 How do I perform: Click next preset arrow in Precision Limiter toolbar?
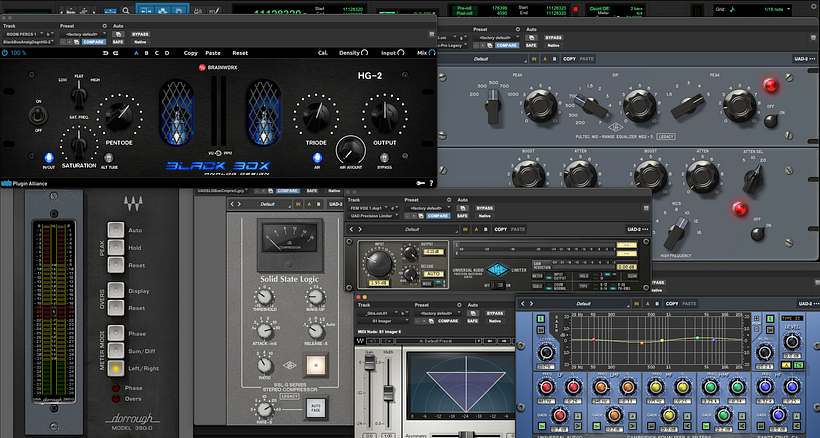pyautogui.click(x=360, y=229)
